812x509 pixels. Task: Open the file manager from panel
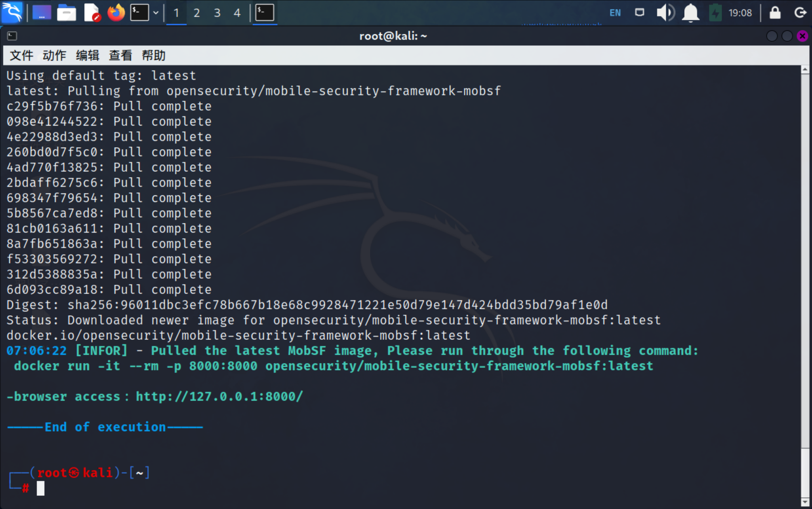pyautogui.click(x=66, y=13)
